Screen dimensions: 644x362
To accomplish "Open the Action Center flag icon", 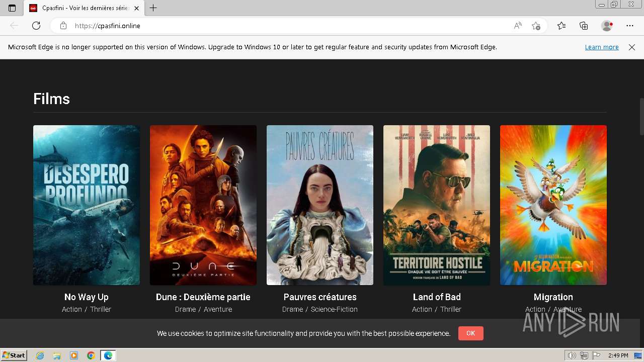I will pos(596,355).
